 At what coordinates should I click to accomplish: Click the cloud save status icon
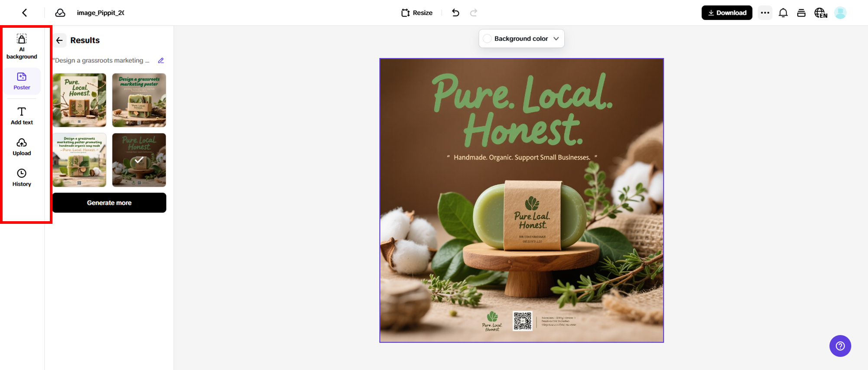pos(60,13)
